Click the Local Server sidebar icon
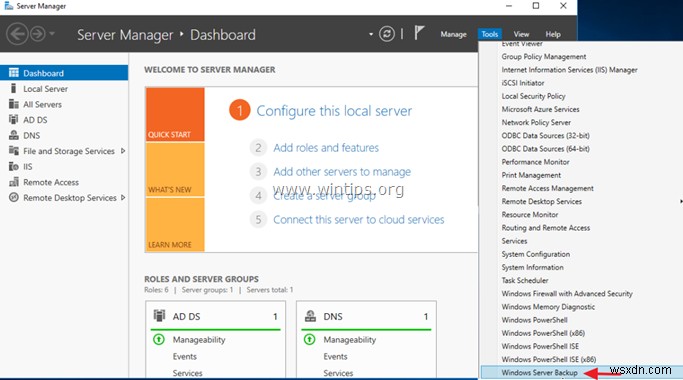 click(x=14, y=88)
